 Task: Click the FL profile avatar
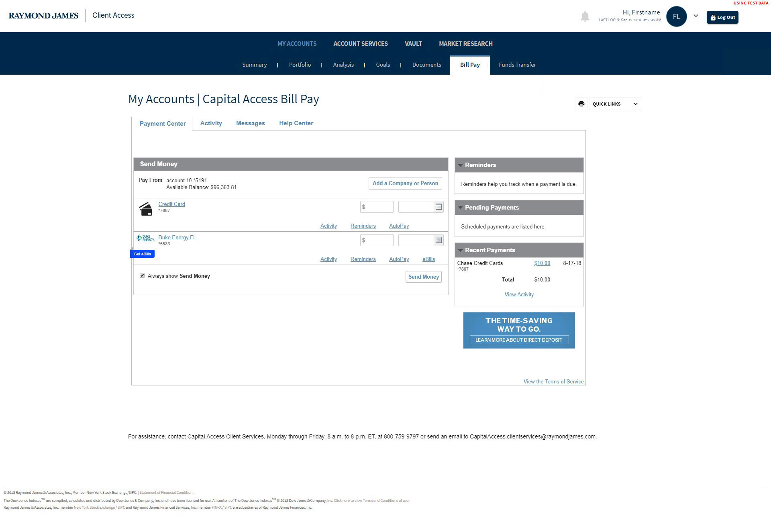[x=676, y=16]
